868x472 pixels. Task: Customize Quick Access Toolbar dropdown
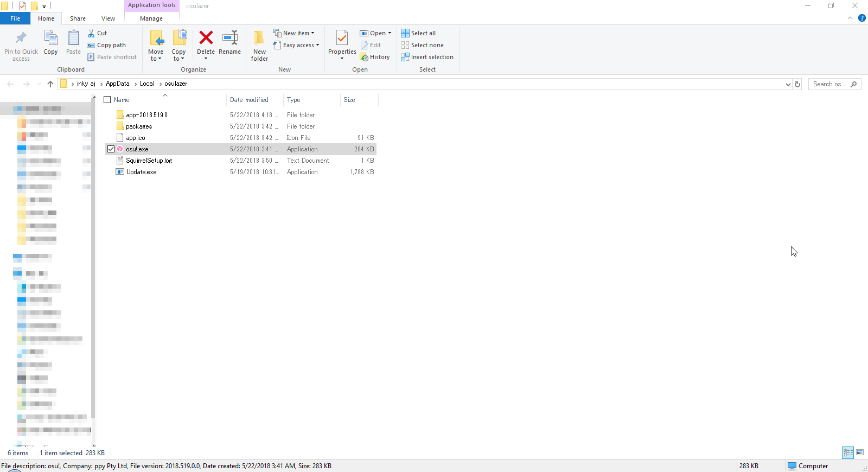44,7
